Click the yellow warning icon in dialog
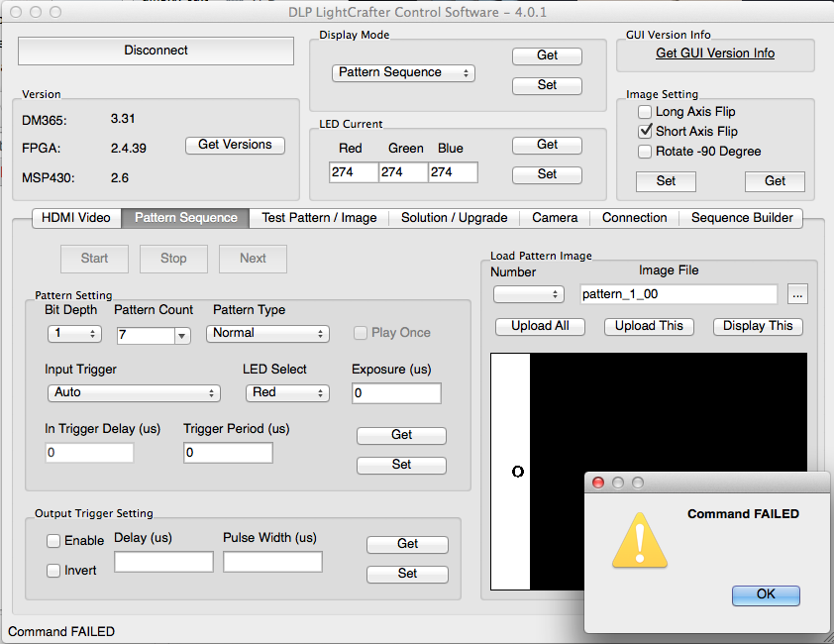The height and width of the screenshot is (644, 834). 639,540
